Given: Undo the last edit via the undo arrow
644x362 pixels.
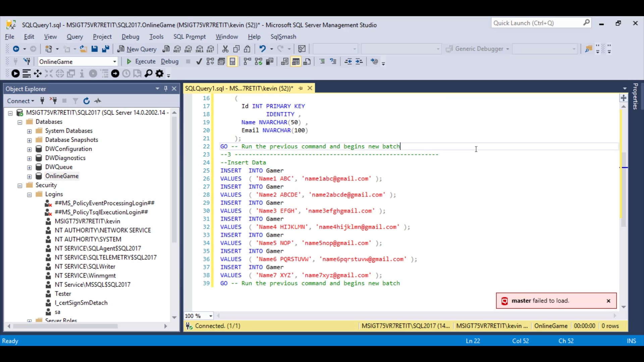Looking at the screenshot, I should pyautogui.click(x=263, y=49).
